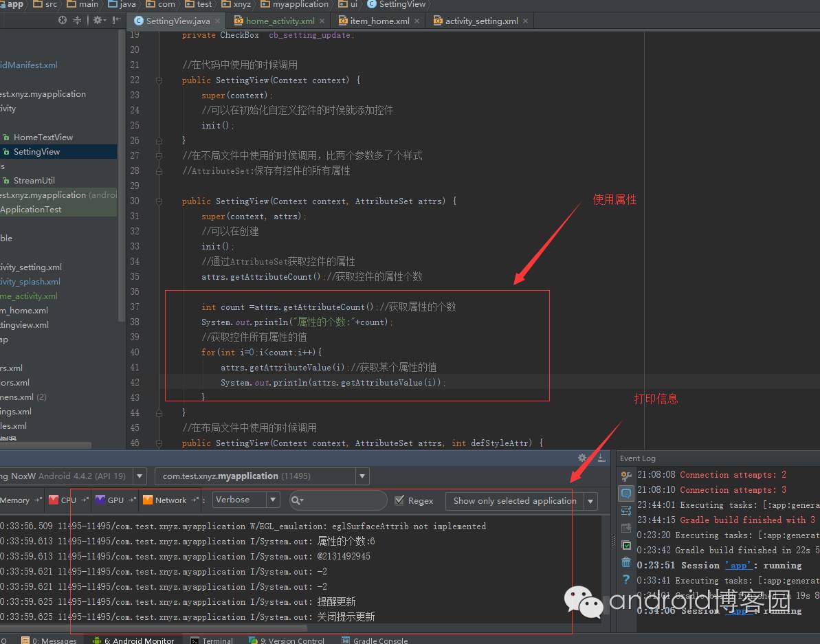
Task: Toggle soft-wrap icon in Event Log
Action: click(626, 511)
